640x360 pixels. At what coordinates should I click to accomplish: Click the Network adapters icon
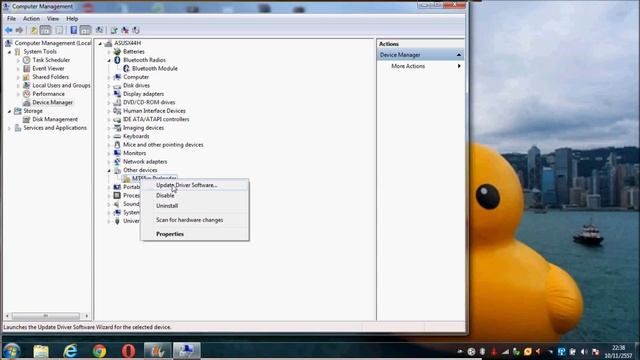click(117, 162)
